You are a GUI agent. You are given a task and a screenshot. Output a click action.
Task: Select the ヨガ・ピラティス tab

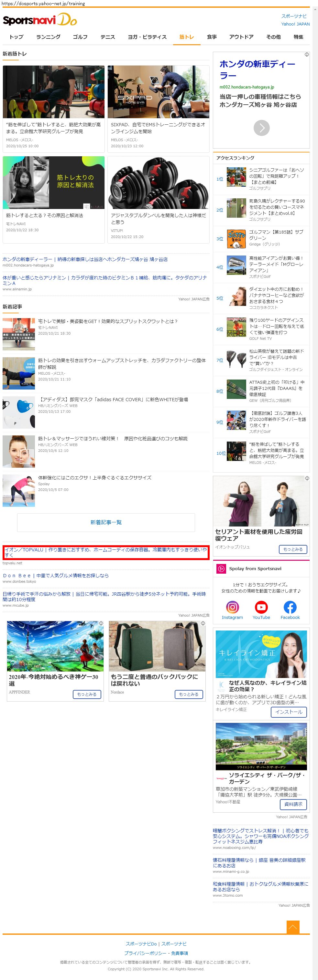[147, 37]
